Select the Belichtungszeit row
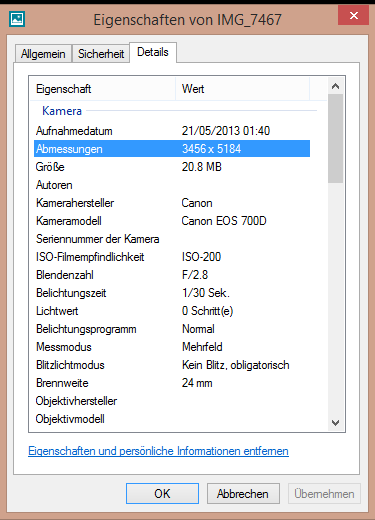Viewport: 375px width, 520px height. [x=172, y=293]
